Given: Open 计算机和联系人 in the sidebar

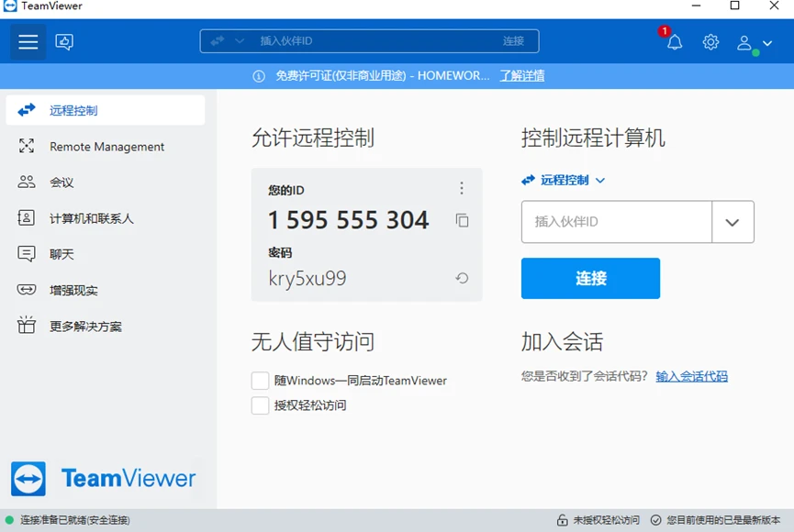Looking at the screenshot, I should coord(106,218).
